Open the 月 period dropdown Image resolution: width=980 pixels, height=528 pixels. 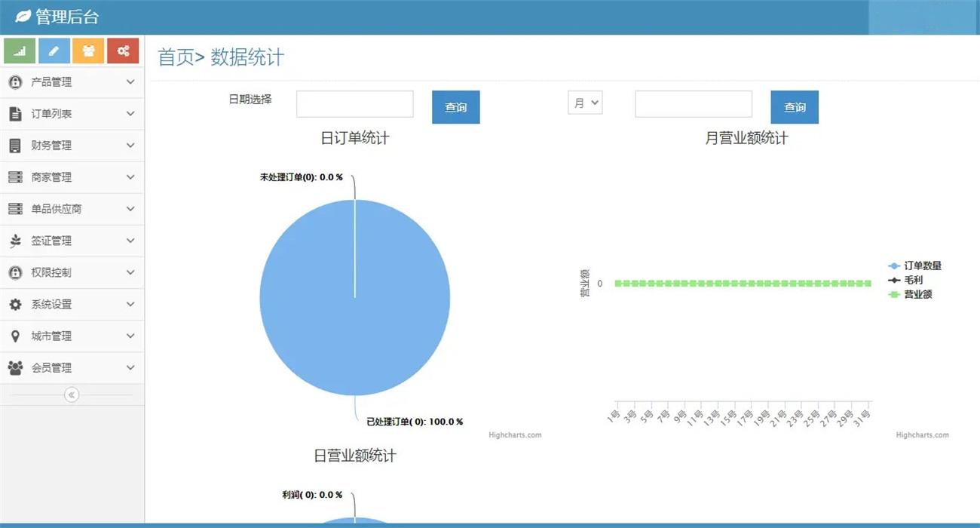585,103
